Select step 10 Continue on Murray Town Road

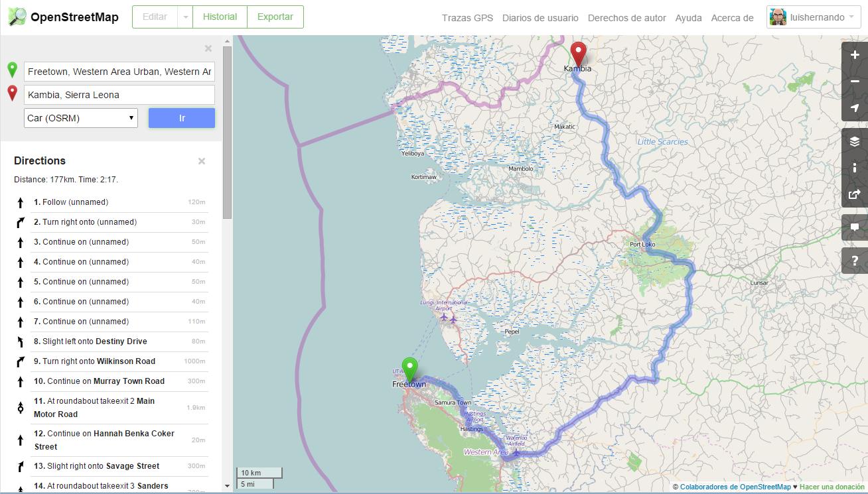pos(111,381)
